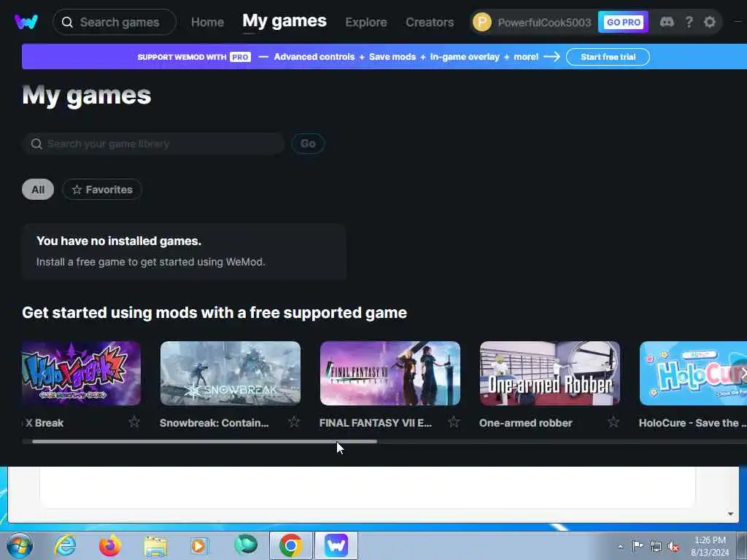
Task: Click the taskbar clock showing 1:26 PM
Action: (710, 546)
